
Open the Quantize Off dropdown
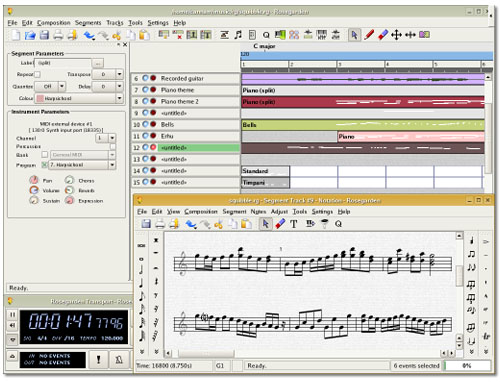(x=50, y=86)
